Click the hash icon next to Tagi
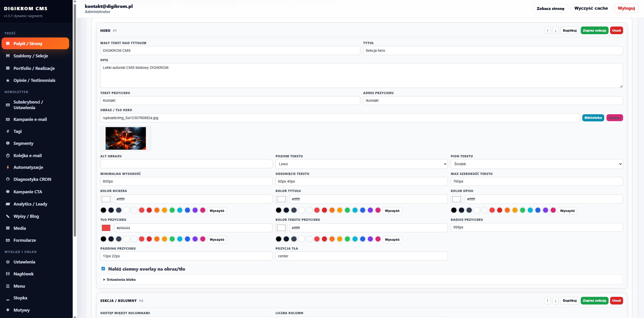Image resolution: width=644 pixels, height=318 pixels. [8, 131]
